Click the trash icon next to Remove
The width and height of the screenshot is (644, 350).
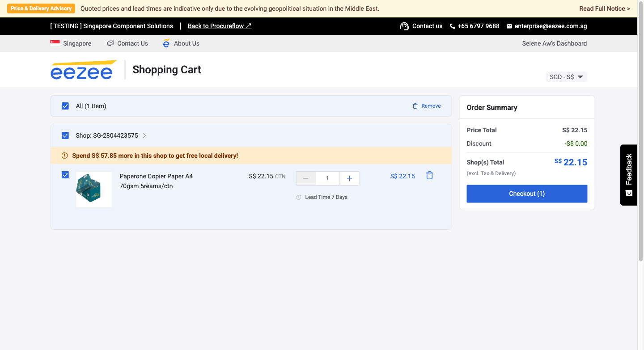click(415, 106)
